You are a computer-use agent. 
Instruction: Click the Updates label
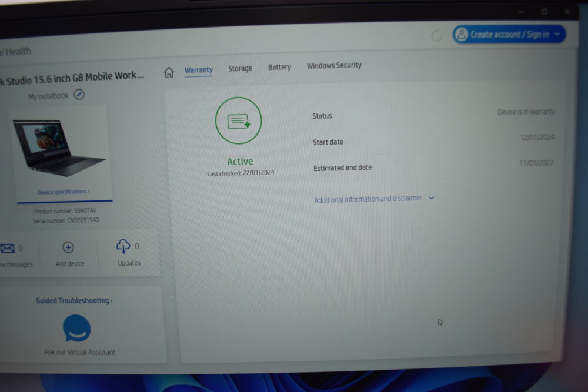(x=129, y=263)
